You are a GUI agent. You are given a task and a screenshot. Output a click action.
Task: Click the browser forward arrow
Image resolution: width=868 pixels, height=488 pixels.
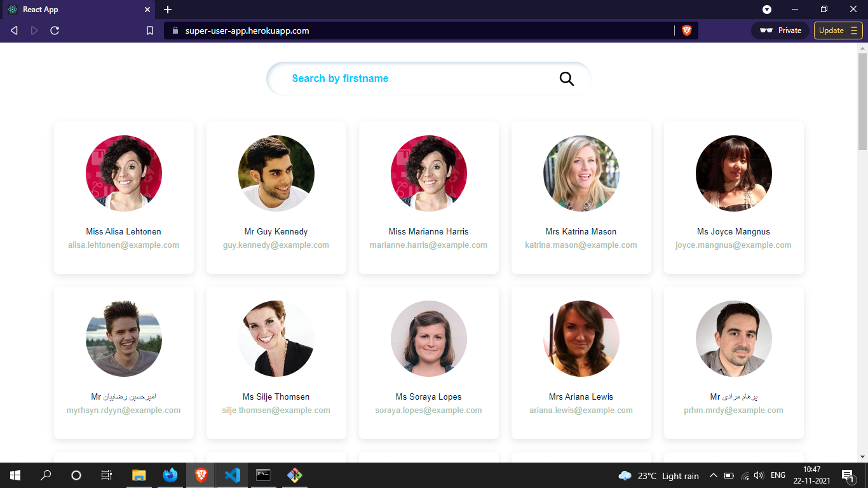34,30
